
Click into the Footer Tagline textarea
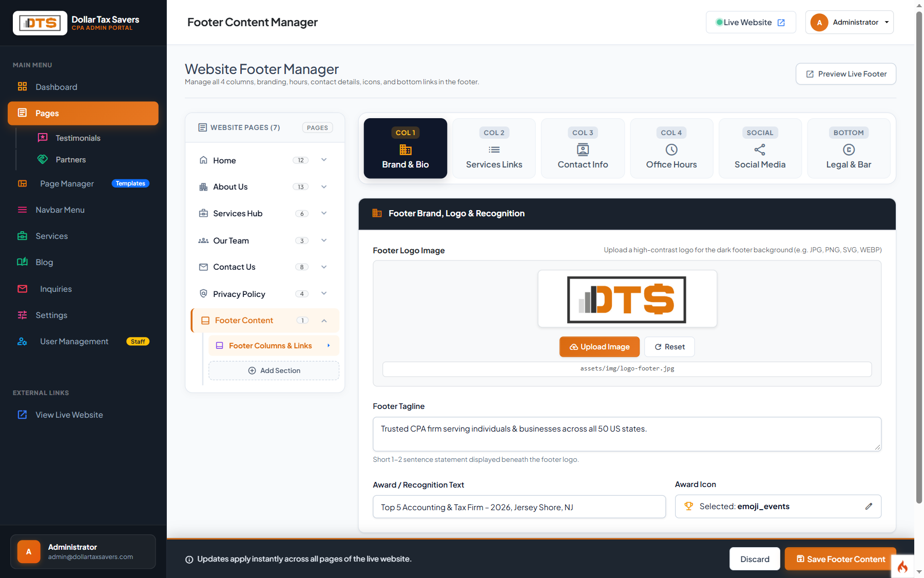point(627,434)
